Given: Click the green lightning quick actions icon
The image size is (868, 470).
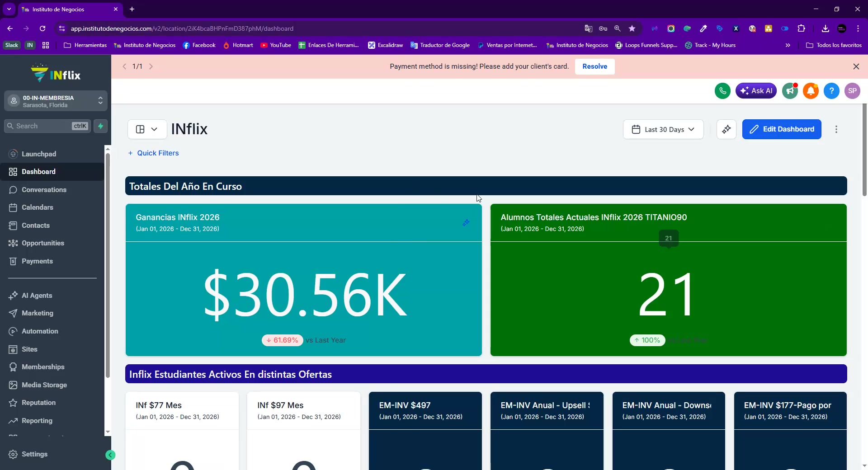Looking at the screenshot, I should pyautogui.click(x=101, y=126).
